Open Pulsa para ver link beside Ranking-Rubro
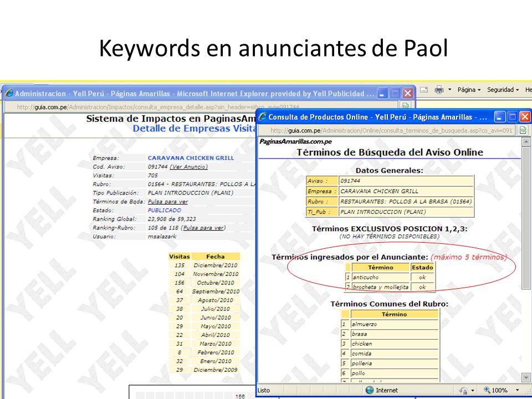Screen dimensions: 532x399 pos(203,228)
